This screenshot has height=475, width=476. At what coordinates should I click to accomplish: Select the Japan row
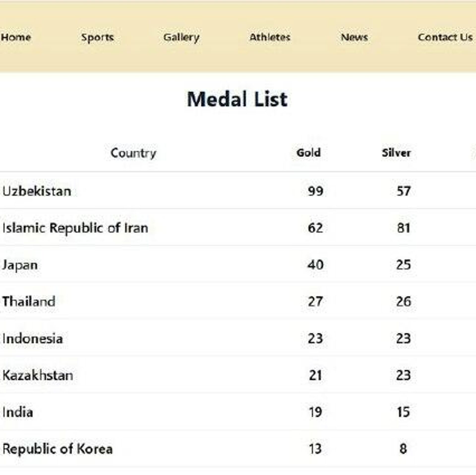point(20,265)
